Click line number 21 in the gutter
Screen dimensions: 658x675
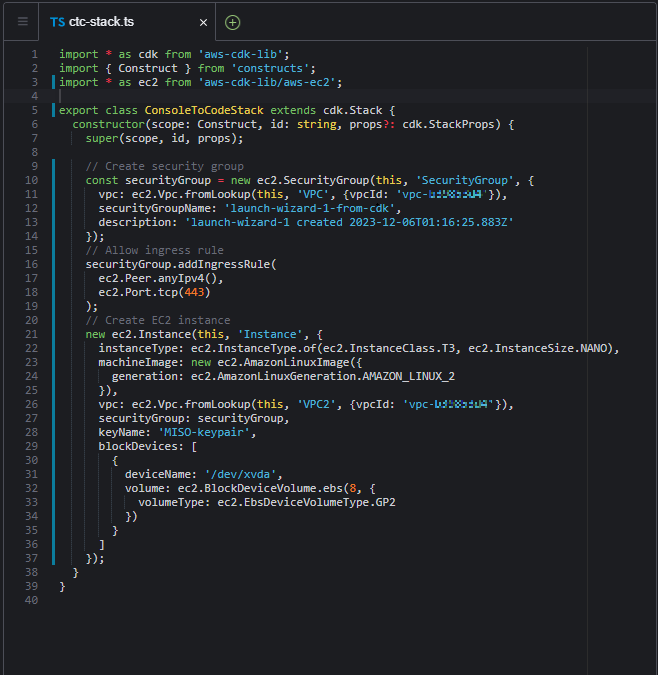point(32,334)
